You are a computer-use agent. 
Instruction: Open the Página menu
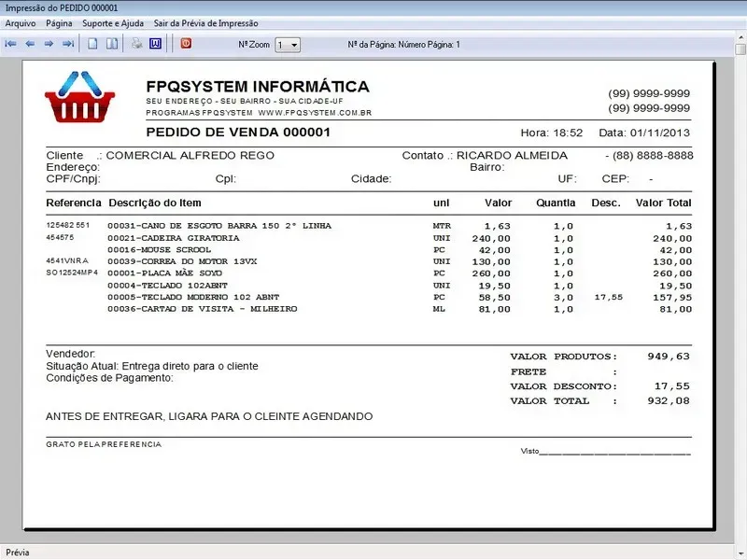(x=59, y=22)
